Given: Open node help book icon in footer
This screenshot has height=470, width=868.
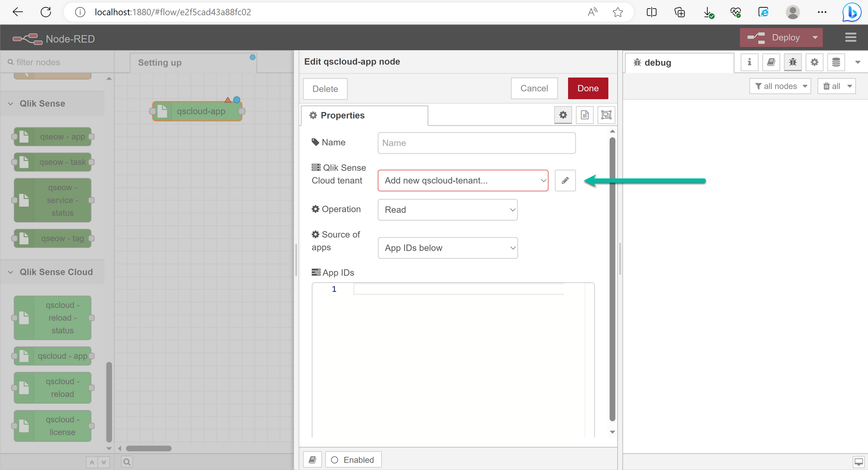Looking at the screenshot, I should pyautogui.click(x=312, y=460).
